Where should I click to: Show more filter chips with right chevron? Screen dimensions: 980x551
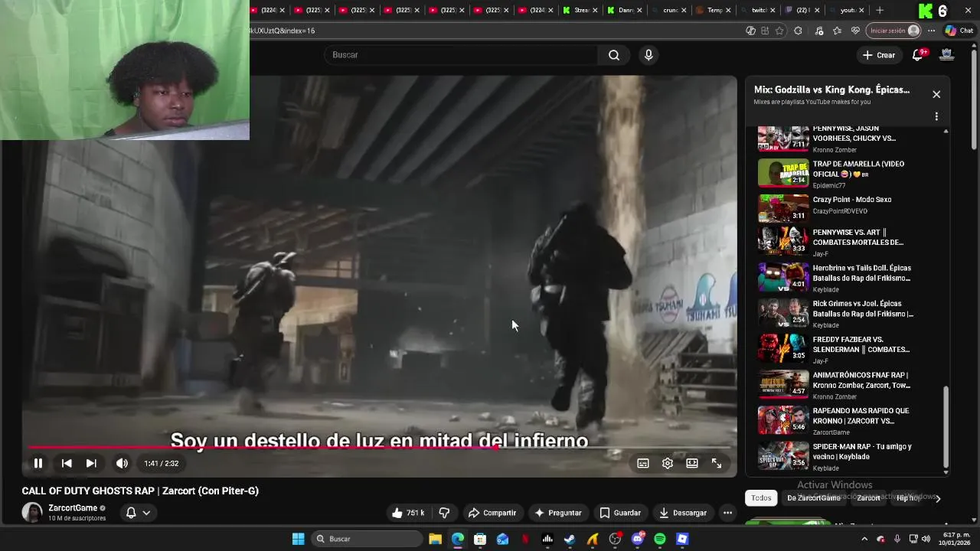point(937,498)
